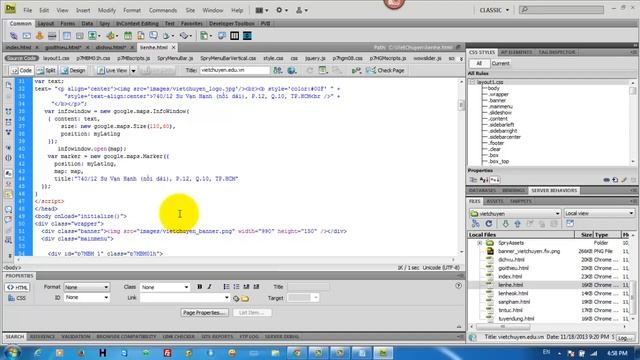Click the Templates icon
The width and height of the screenshot is (640, 360).
(204, 36)
